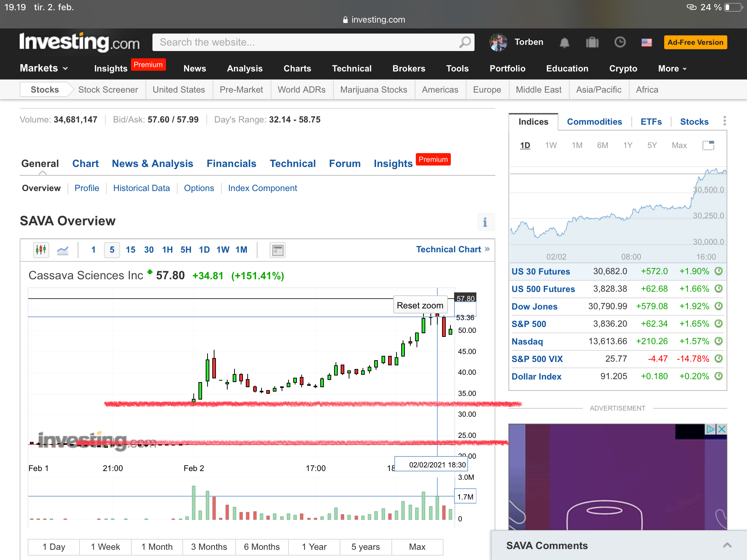Click the Investing.com logo
The image size is (747, 560).
(x=80, y=42)
